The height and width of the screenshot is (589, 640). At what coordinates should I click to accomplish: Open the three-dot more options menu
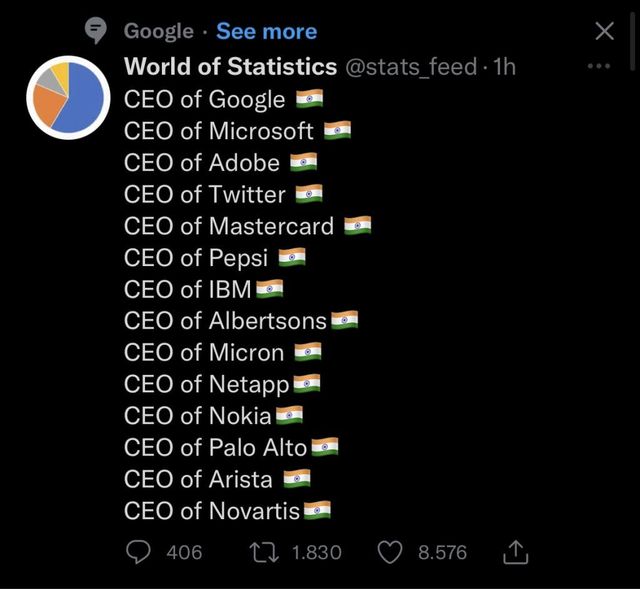click(x=599, y=67)
